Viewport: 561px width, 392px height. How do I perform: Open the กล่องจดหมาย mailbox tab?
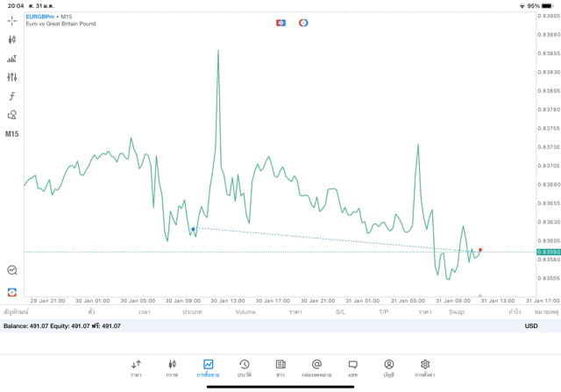click(x=316, y=367)
